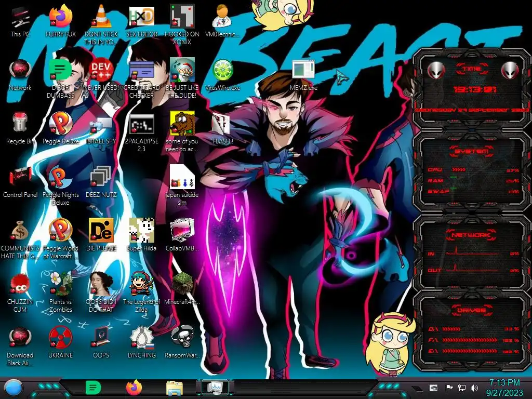Open the Recycle Bin
Screen dimensions: 532x399
click(x=20, y=128)
